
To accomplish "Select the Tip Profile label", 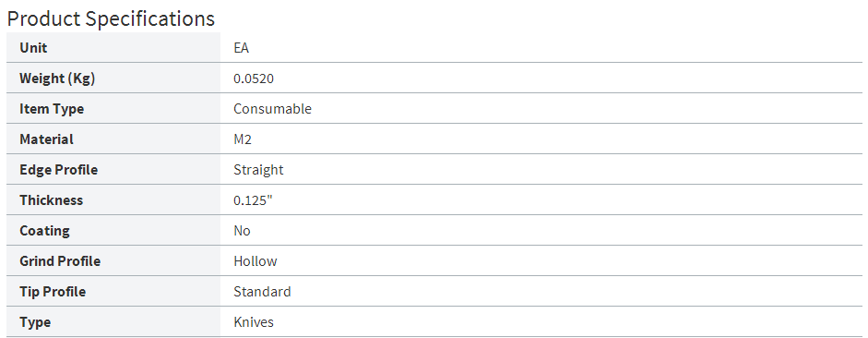I will coord(53,292).
